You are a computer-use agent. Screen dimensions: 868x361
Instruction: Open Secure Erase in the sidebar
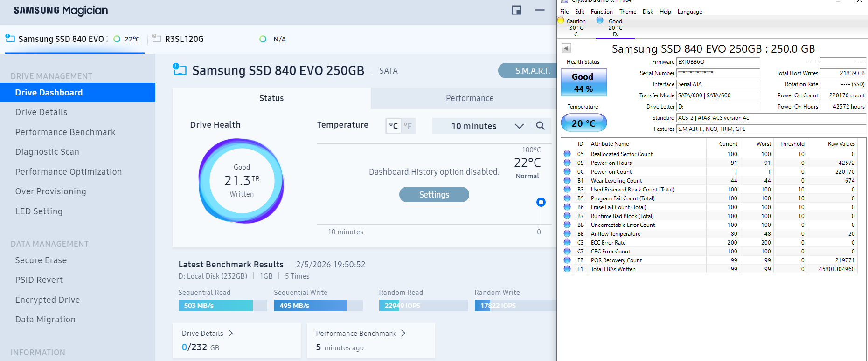click(41, 260)
